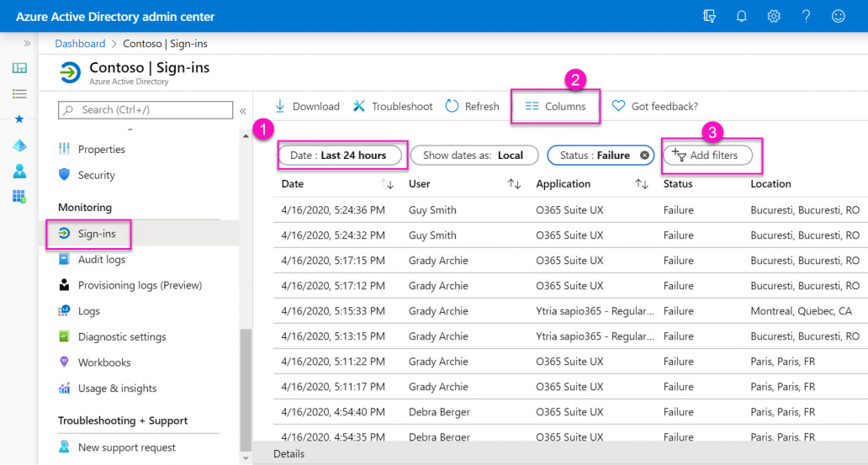Viewport: 868px width, 465px height.
Task: Click the Location column header
Action: [x=770, y=184]
